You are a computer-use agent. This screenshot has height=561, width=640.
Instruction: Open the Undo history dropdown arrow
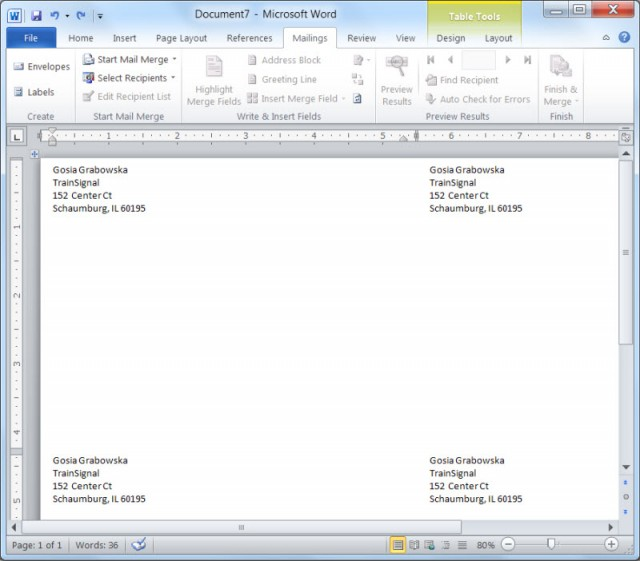pos(67,16)
